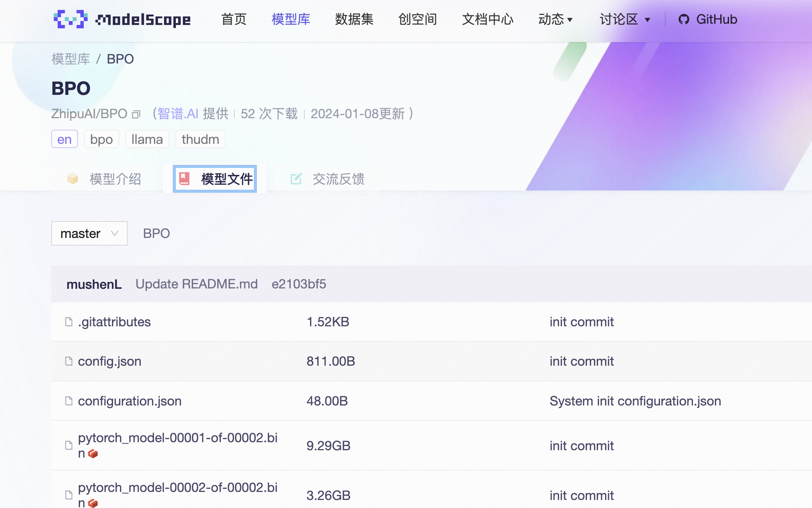812x508 pixels.
Task: Open the master branch dropdown
Action: pyautogui.click(x=89, y=233)
